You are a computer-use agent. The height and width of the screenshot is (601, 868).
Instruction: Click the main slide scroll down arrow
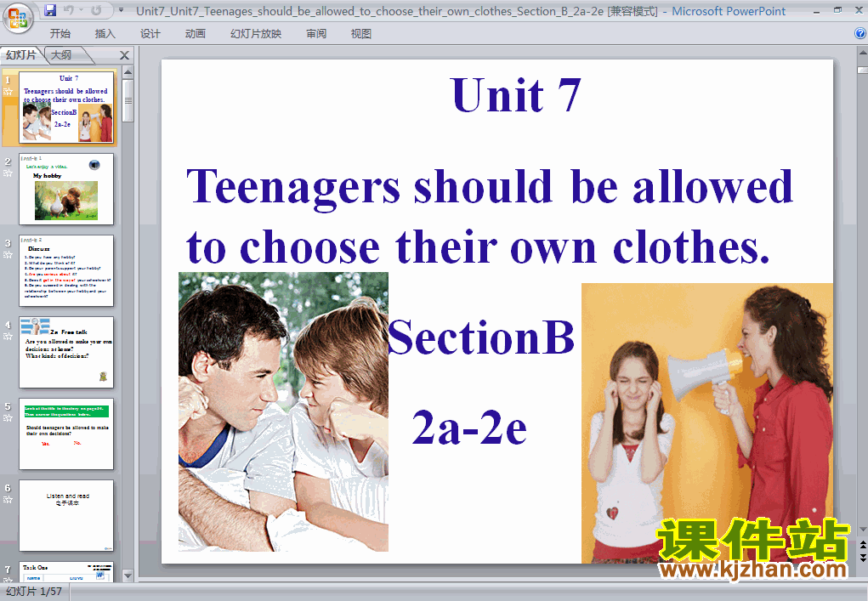click(x=862, y=529)
